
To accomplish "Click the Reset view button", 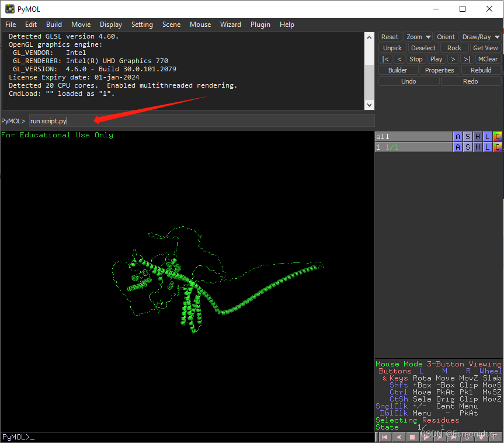I will pos(390,37).
